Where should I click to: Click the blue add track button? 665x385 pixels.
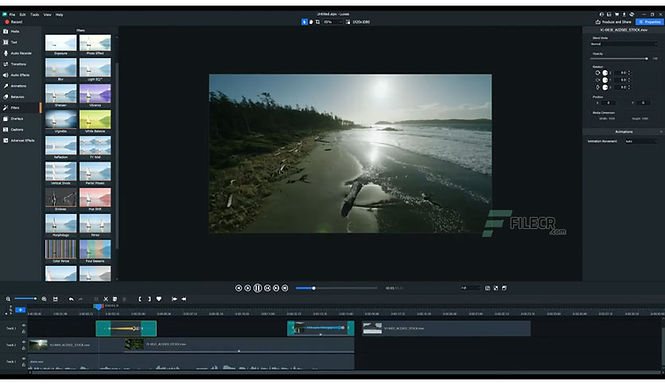click(20, 310)
